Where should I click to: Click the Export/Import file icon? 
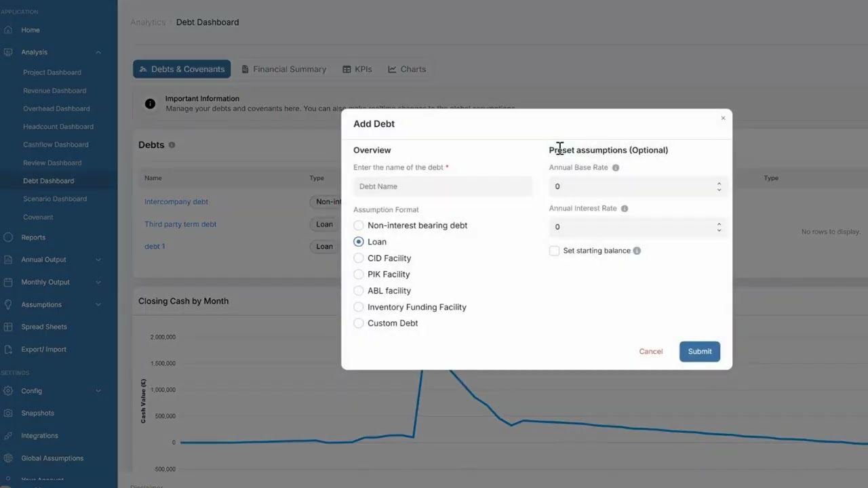(x=8, y=349)
